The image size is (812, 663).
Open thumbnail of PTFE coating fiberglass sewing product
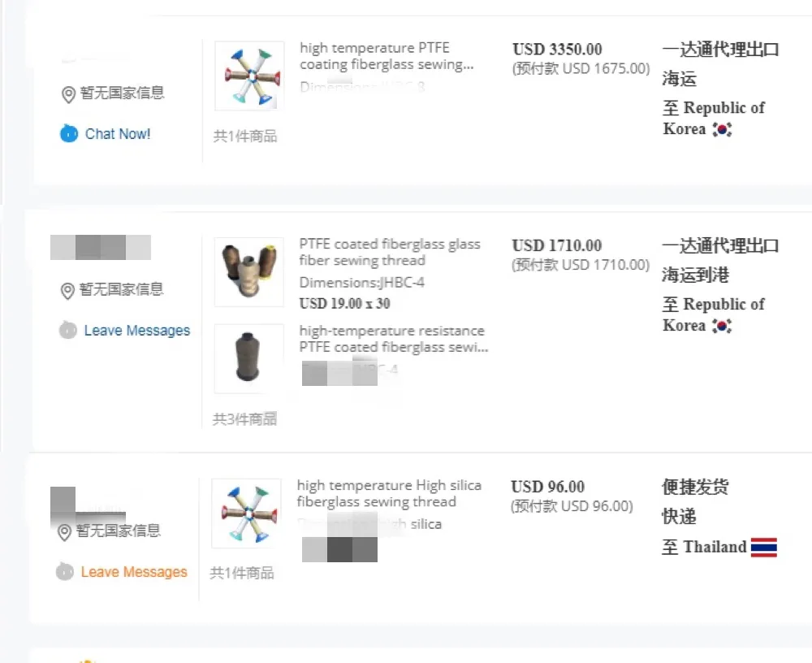tap(249, 76)
